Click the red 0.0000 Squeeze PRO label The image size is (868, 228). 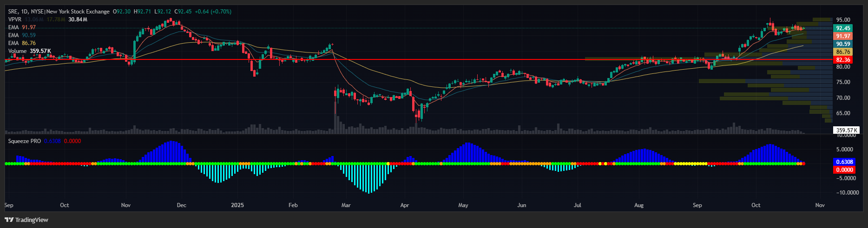tap(844, 170)
